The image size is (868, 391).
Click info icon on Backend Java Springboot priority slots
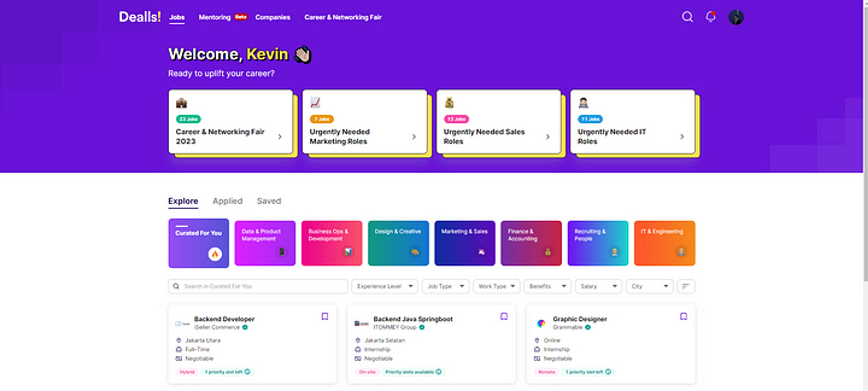coord(438,372)
